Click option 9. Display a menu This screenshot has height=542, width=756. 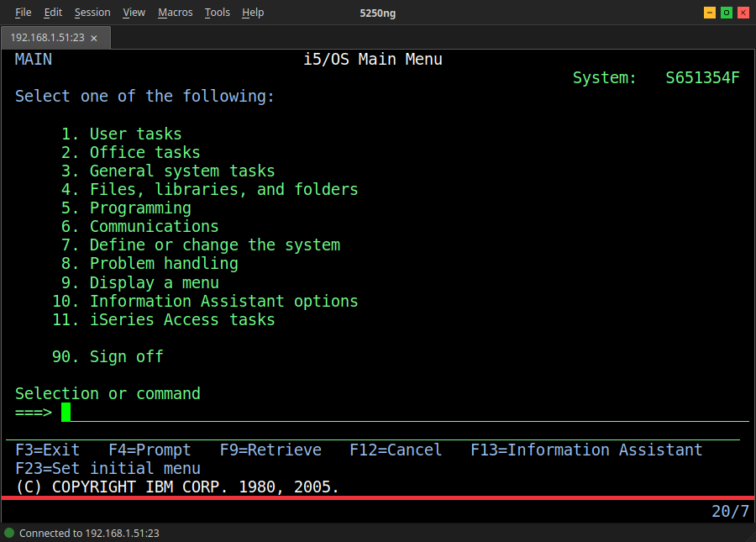tap(140, 282)
